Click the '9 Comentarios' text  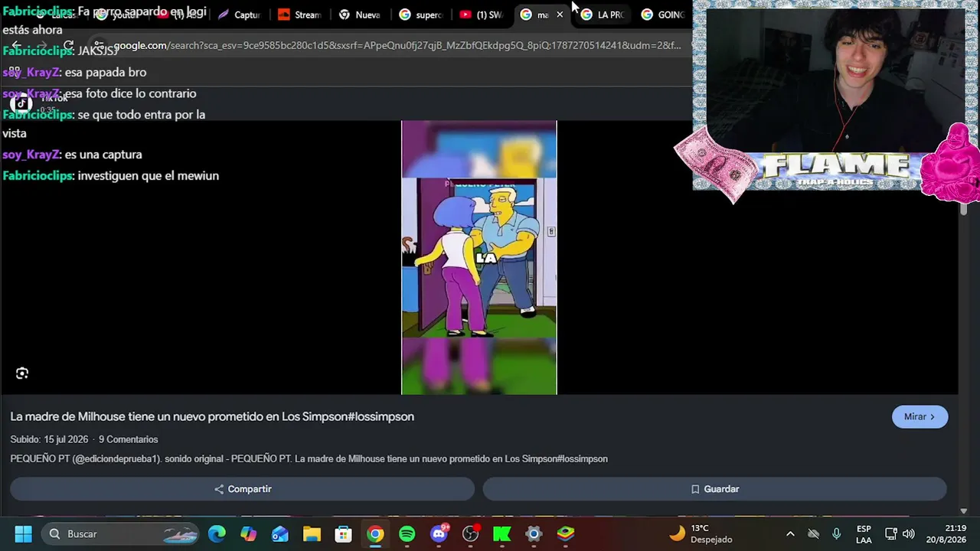pyautogui.click(x=128, y=439)
